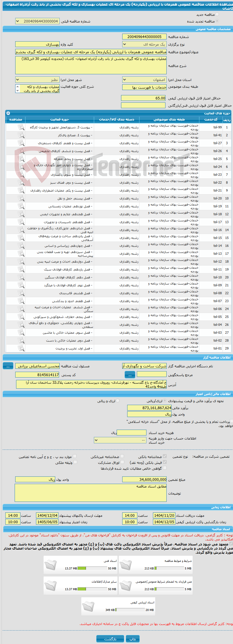Click the حوزه فعالیت column header

pyautogui.click(x=60, y=119)
